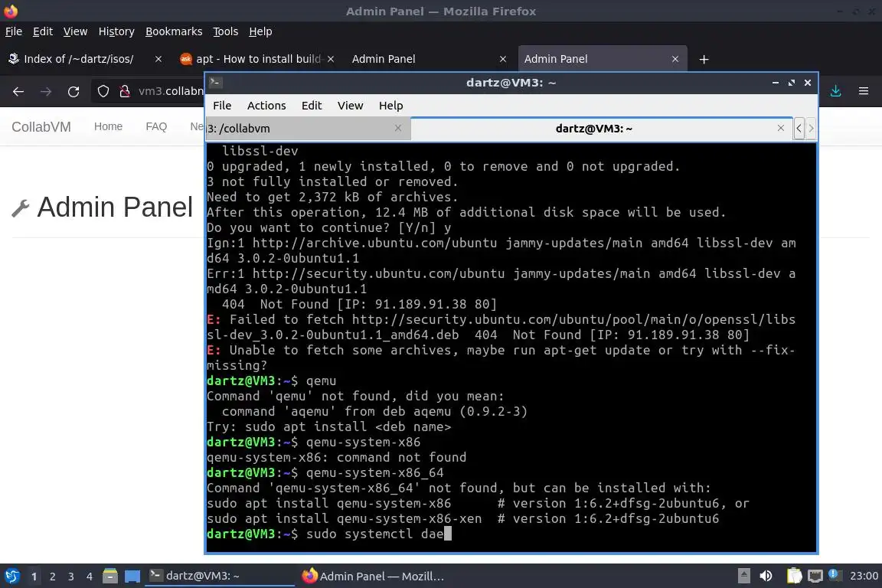Open the update notifier tray icon
Image resolution: width=882 pixels, height=588 pixels.
835,575
